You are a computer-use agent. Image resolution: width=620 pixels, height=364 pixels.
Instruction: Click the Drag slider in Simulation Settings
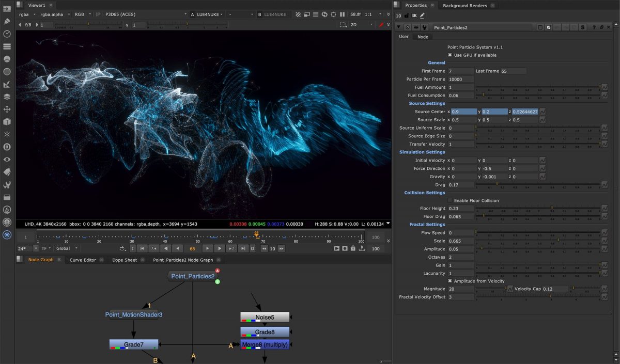[538, 185]
